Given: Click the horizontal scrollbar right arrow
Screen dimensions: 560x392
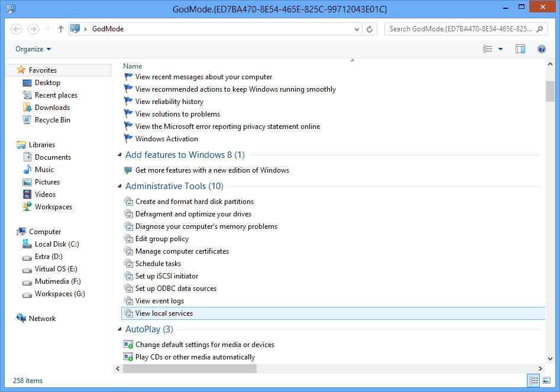Looking at the screenshot, I should click(x=540, y=368).
